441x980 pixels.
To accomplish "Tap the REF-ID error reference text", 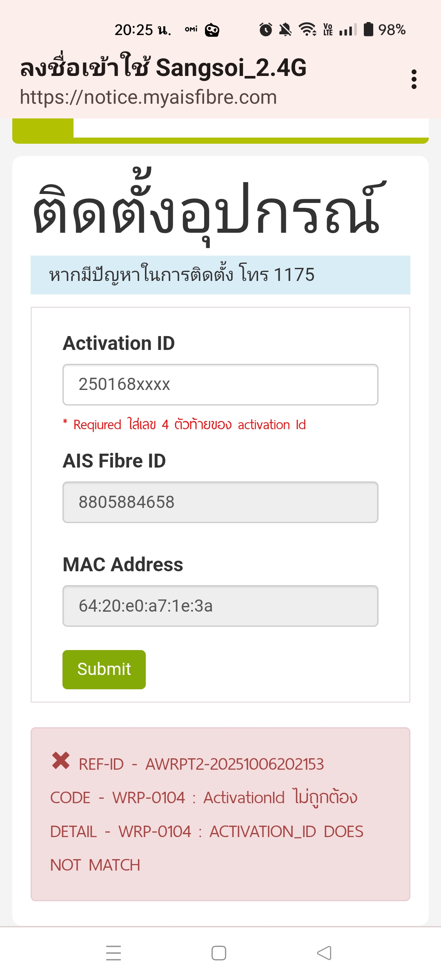I will (201, 764).
